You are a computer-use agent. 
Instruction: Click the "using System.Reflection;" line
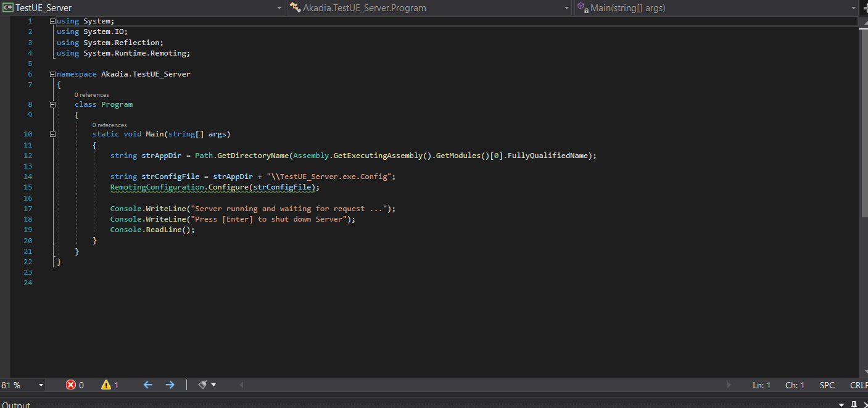coord(110,43)
